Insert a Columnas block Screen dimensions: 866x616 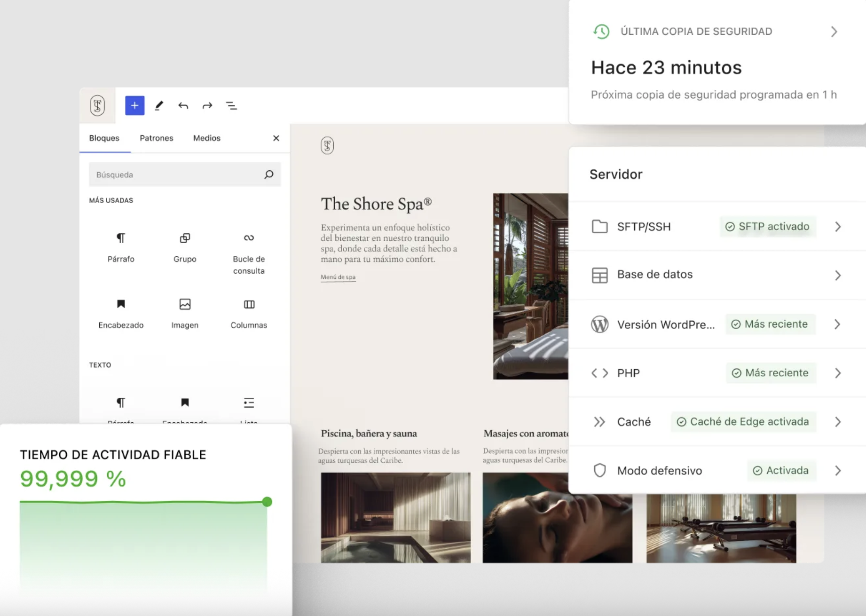(249, 313)
